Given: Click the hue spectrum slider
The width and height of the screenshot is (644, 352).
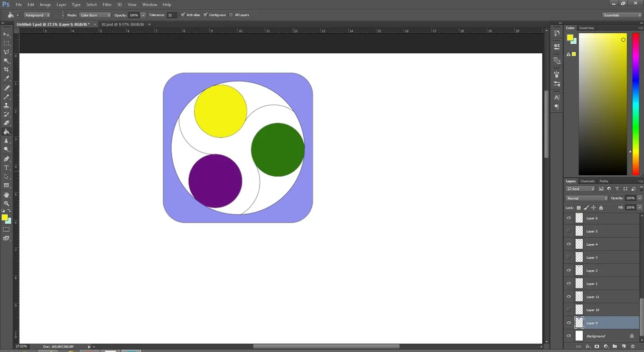Looking at the screenshot, I should pyautogui.click(x=635, y=104).
